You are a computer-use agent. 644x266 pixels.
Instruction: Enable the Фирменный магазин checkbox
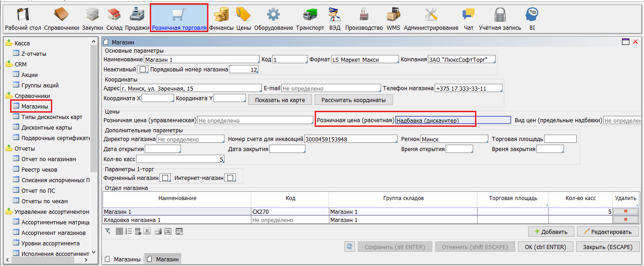pyautogui.click(x=165, y=178)
